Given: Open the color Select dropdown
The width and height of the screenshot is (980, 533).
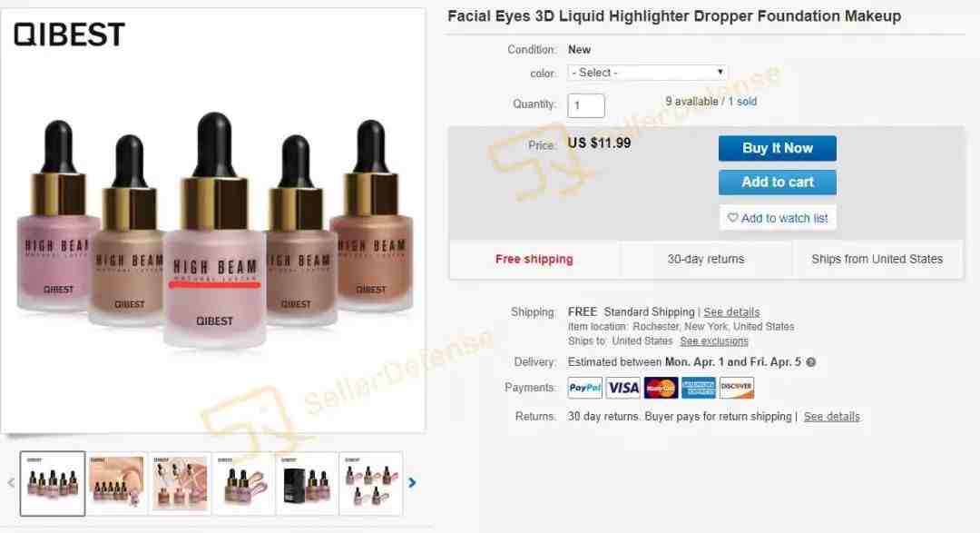Looking at the screenshot, I should (x=648, y=73).
